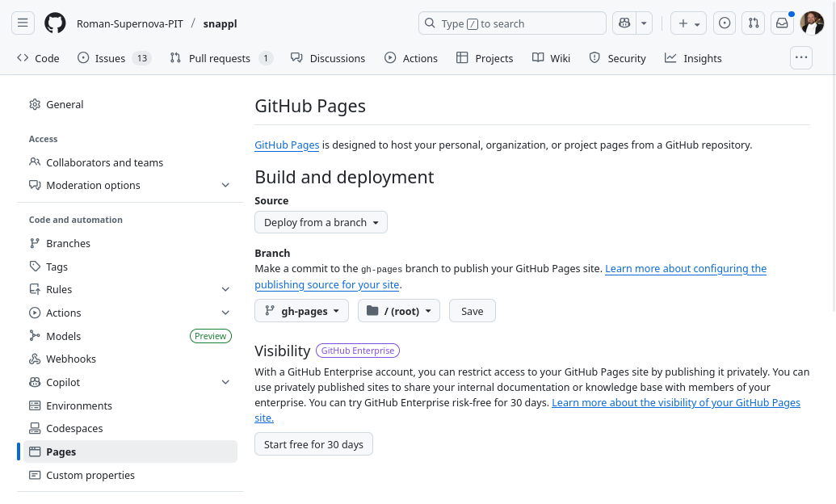Open the hamburger navigation menu
This screenshot has width=836, height=504.
[x=23, y=23]
